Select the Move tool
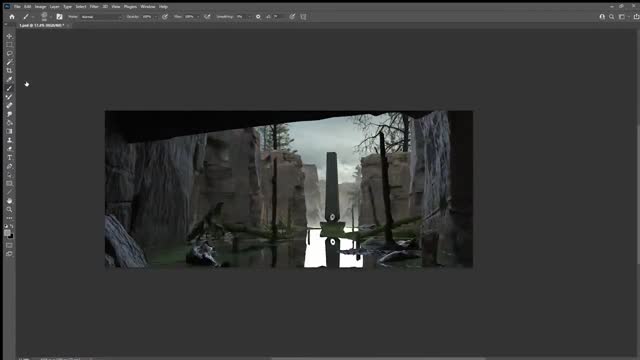Screen dimensions: 640x360 (x=9, y=36)
